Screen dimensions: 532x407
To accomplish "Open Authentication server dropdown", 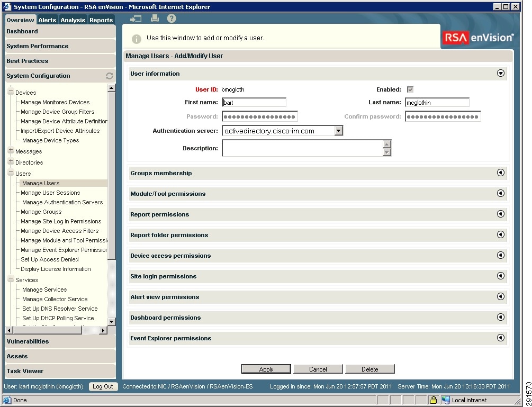I will coord(338,131).
